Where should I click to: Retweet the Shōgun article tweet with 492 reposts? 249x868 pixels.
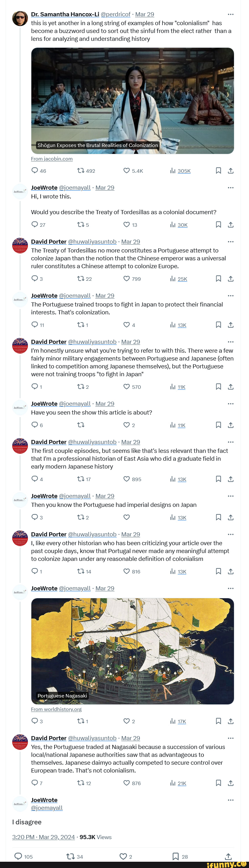pos(81,171)
